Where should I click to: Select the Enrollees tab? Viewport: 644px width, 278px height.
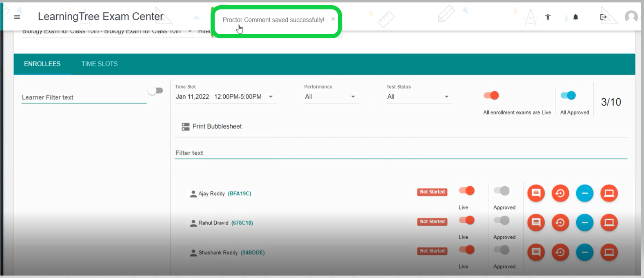(x=42, y=64)
